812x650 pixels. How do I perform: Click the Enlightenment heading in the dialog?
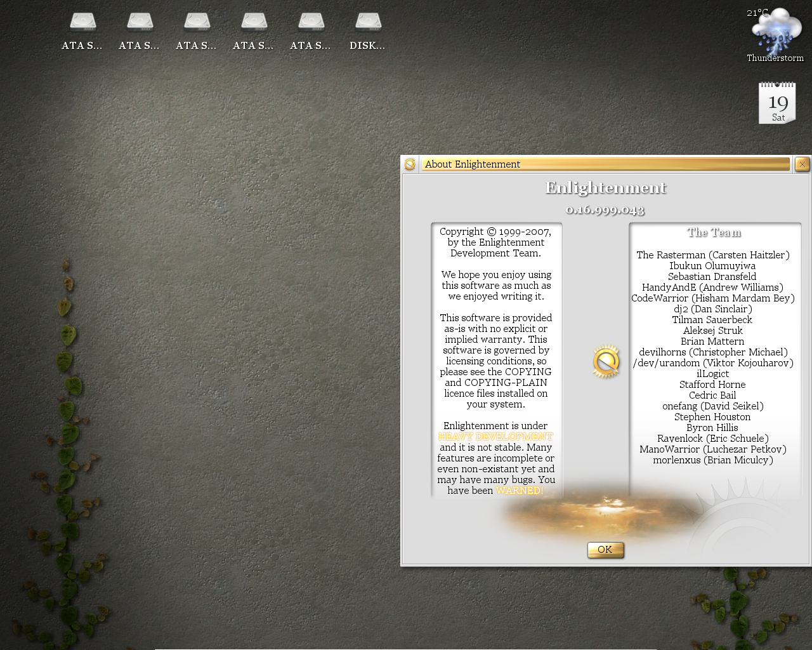coord(606,188)
